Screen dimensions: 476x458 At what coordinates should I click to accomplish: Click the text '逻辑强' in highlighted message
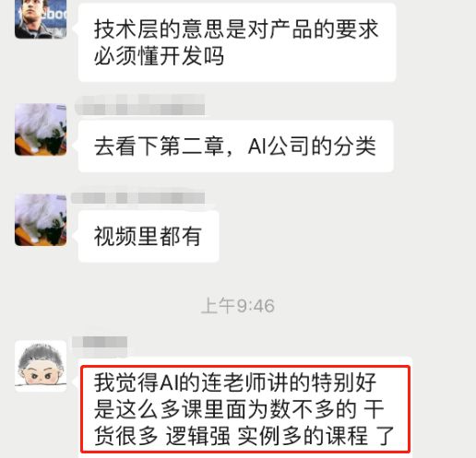198,436
